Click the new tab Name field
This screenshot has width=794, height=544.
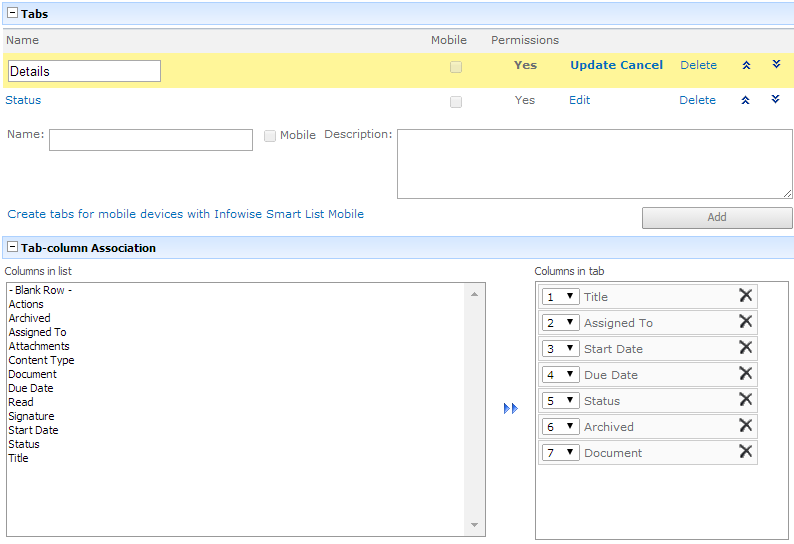pos(151,140)
